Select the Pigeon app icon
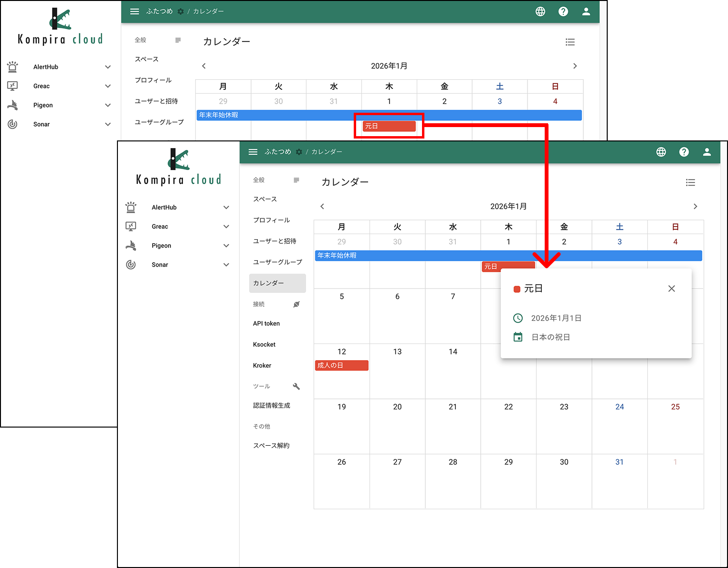728x568 pixels. click(x=131, y=245)
